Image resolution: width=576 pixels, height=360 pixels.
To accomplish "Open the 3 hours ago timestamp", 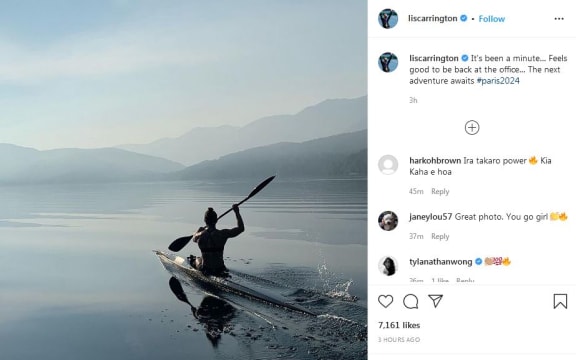I will pos(399,340).
